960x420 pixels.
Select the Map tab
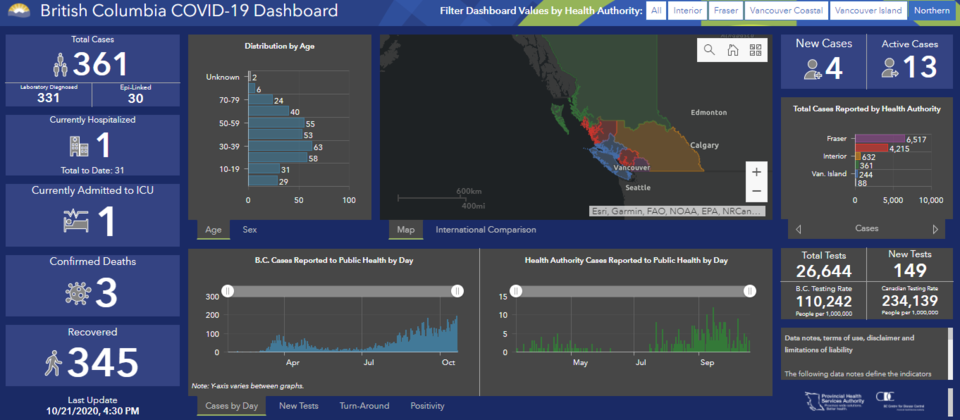point(405,230)
